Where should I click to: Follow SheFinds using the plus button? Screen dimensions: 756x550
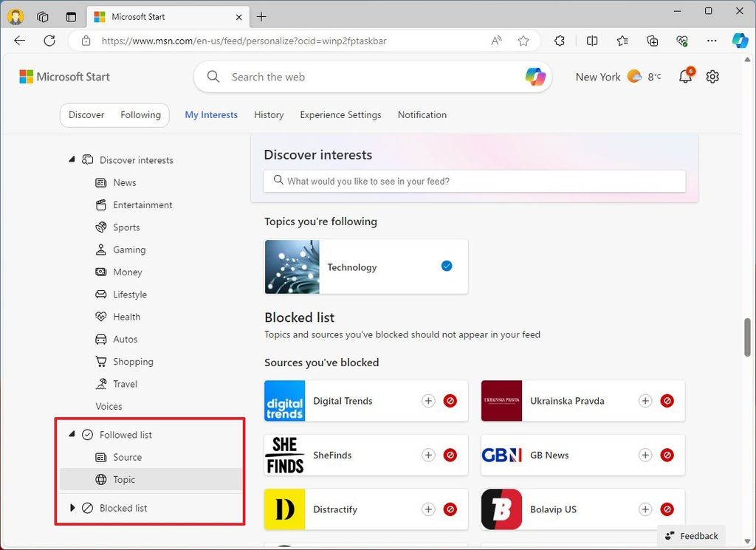point(428,456)
